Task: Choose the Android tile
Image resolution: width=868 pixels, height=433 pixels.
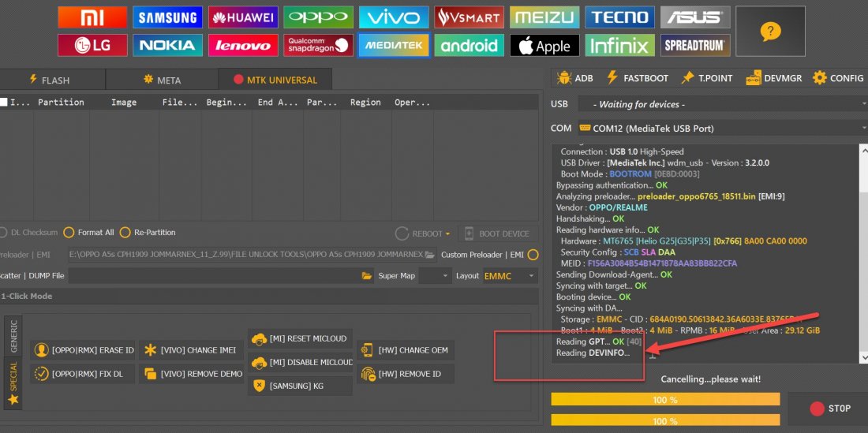Action: [x=469, y=45]
